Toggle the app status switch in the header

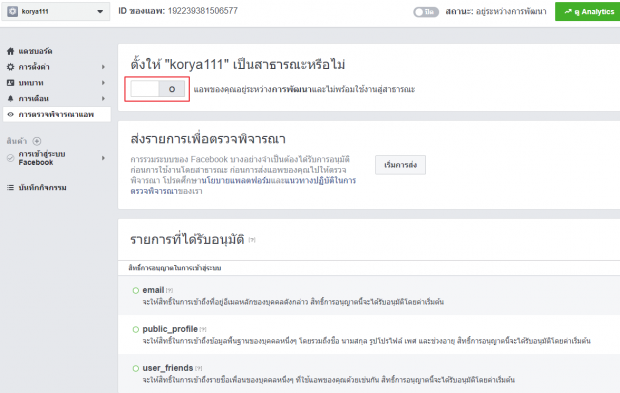tap(426, 12)
